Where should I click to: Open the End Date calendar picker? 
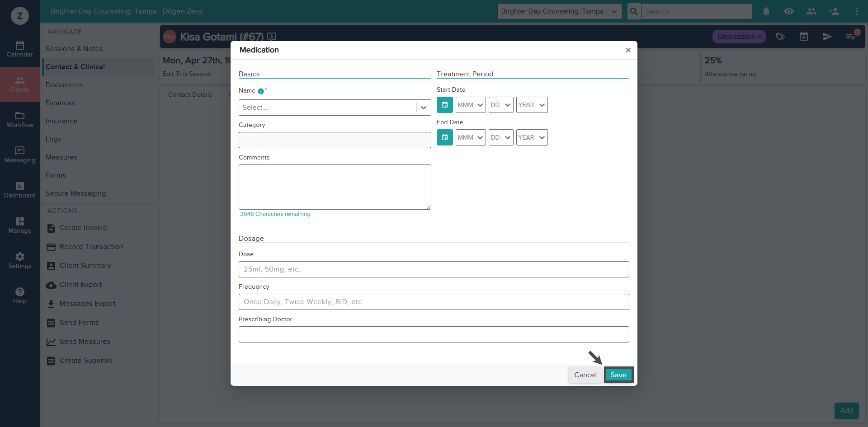(x=445, y=137)
